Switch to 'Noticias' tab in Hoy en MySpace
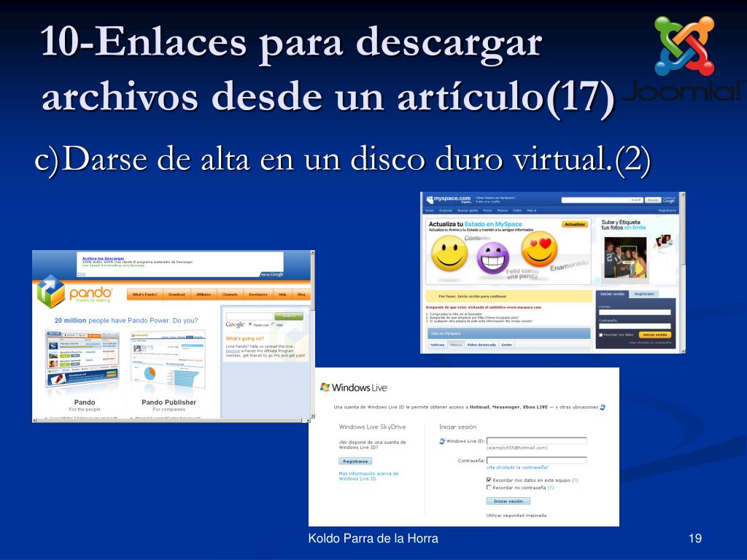Viewport: 747px width, 560px height. coord(438,345)
